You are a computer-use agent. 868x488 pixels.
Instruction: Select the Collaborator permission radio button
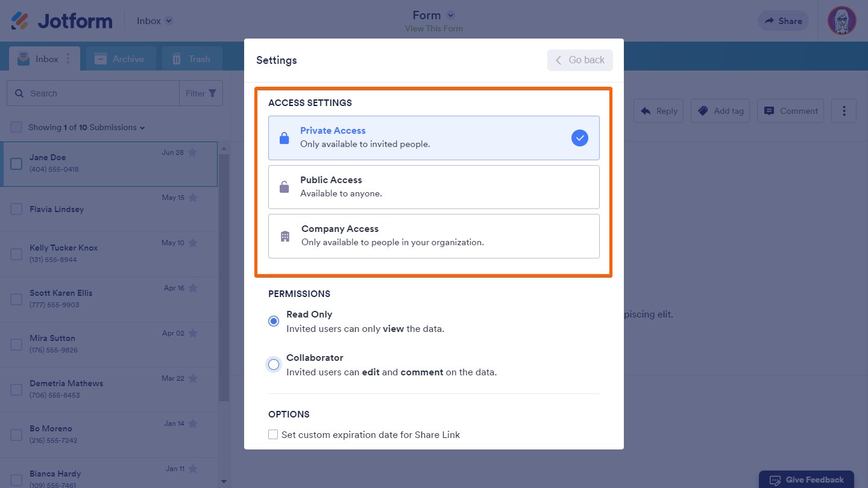click(x=274, y=364)
